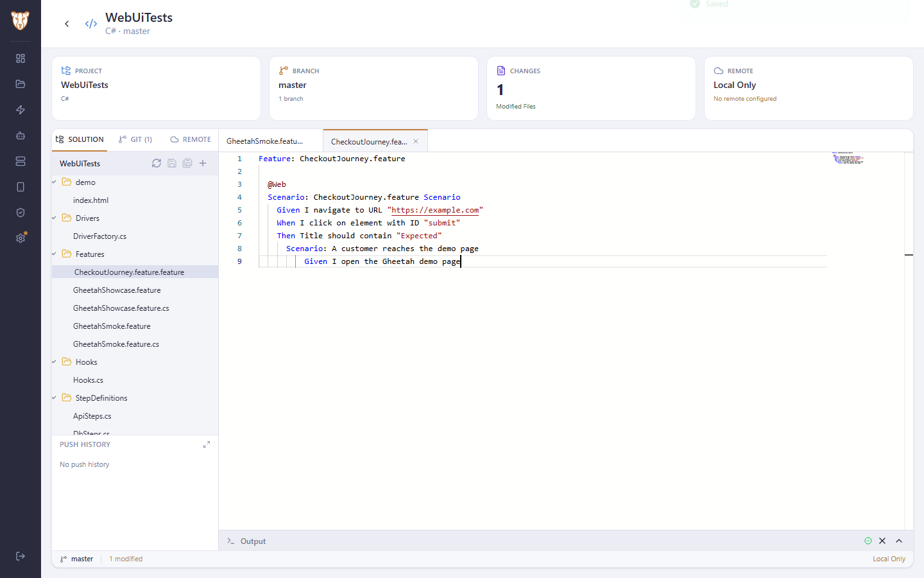Click the branch icon in Branch card

tap(284, 71)
